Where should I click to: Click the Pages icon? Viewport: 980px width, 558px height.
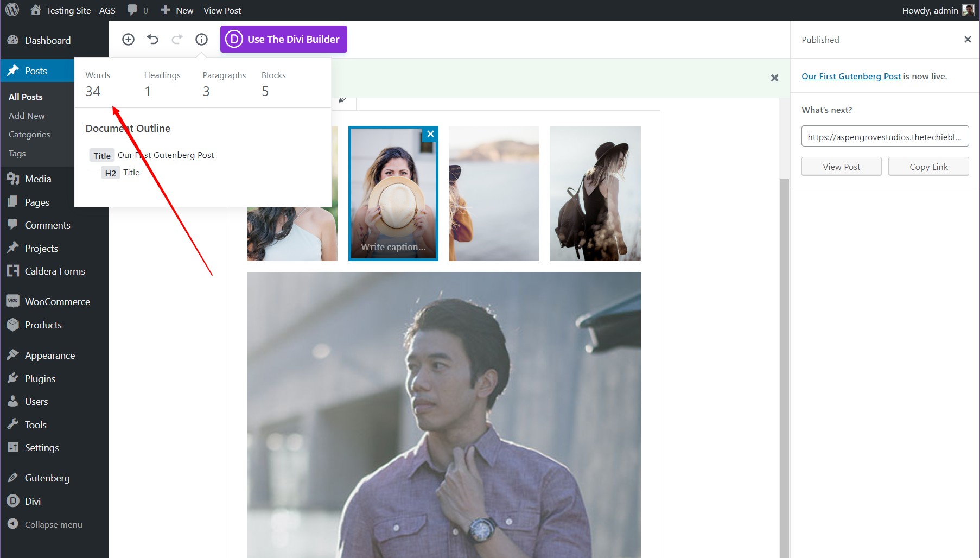[x=12, y=202]
